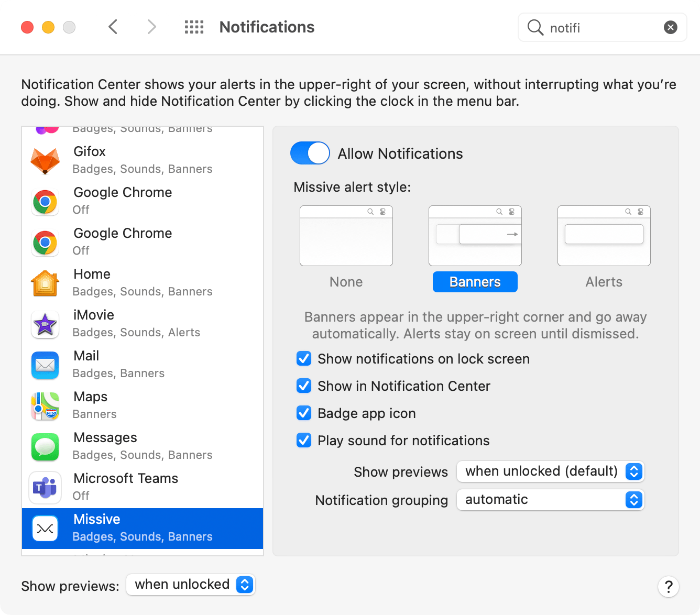This screenshot has width=700, height=615.
Task: Disable Show notifications on lock screen
Action: click(304, 358)
